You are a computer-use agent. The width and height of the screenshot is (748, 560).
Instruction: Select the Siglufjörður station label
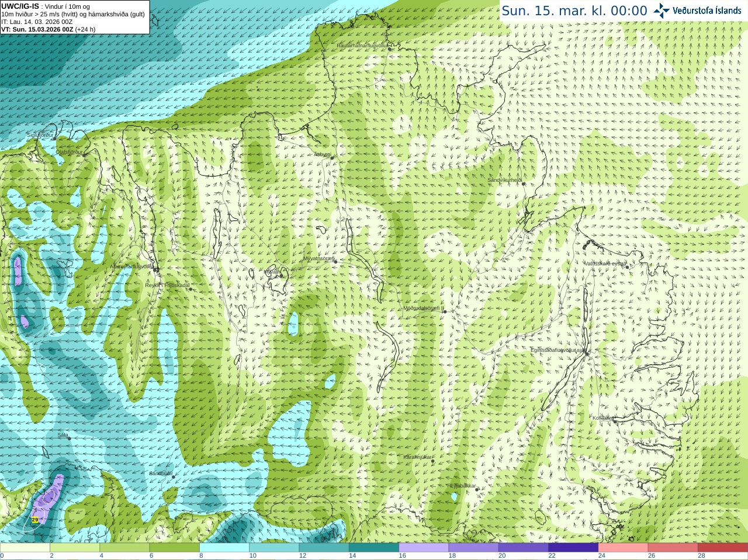40,135
